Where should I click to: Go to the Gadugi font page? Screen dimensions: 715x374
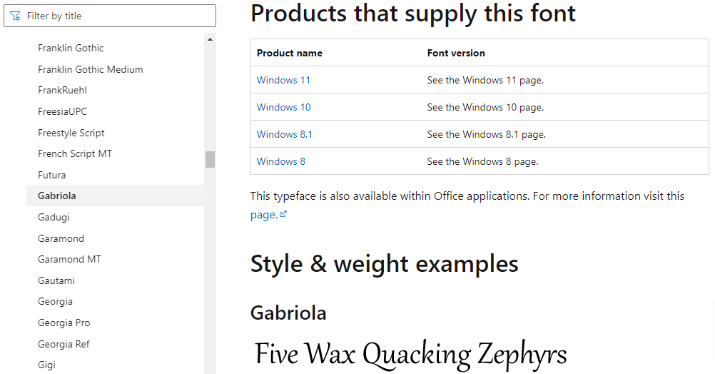tap(53, 217)
